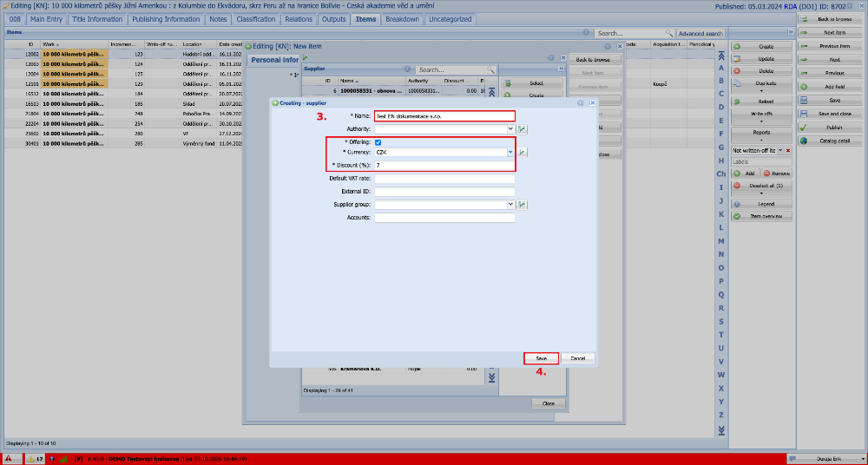Open help icon in Creating supplier dialog header

point(581,103)
